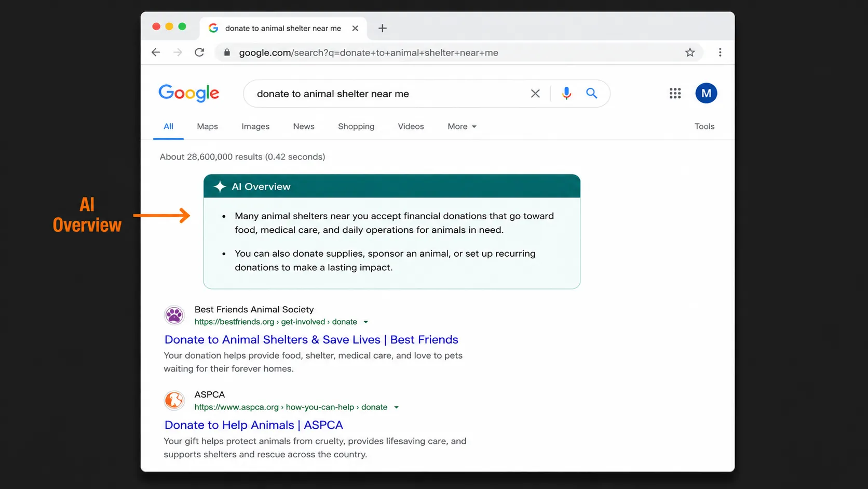Open the Google apps grid
The width and height of the screenshot is (868, 489).
coord(675,94)
